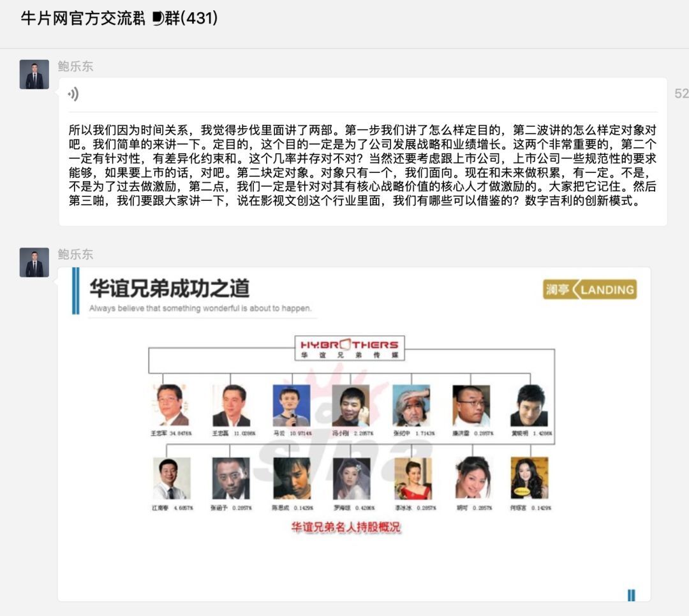Click transcript line starting 第三啪，我们要跟大家讲一下
689x616 pixels.
355,201
